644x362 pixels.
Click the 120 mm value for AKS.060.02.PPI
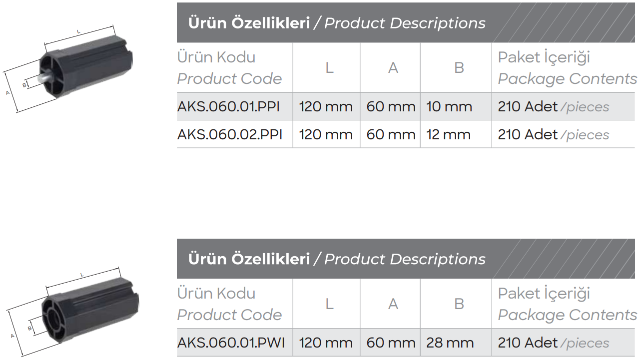326,135
